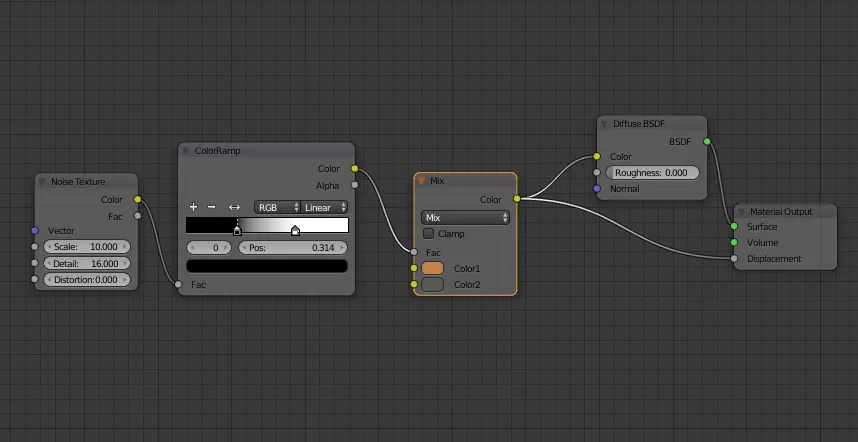Viewport: 858px width, 442px height.
Task: Click the Scale input socket
Action: tap(35, 247)
